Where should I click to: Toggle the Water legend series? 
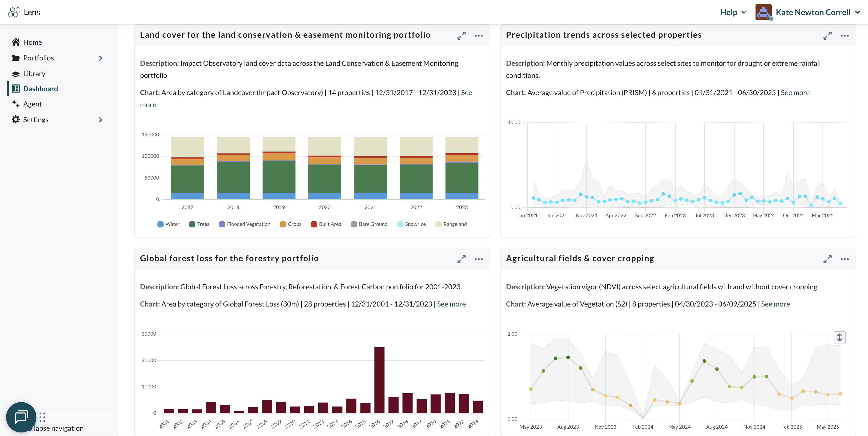click(x=168, y=224)
